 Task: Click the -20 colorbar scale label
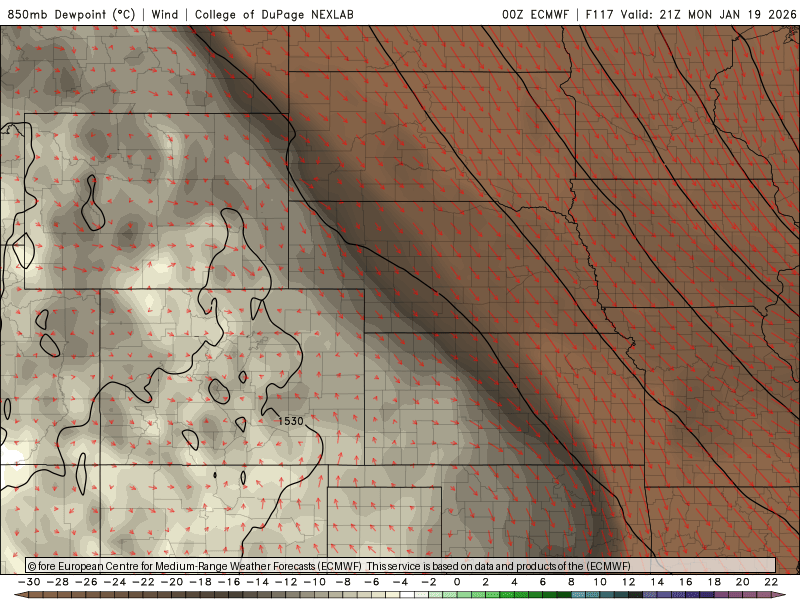coord(171,582)
